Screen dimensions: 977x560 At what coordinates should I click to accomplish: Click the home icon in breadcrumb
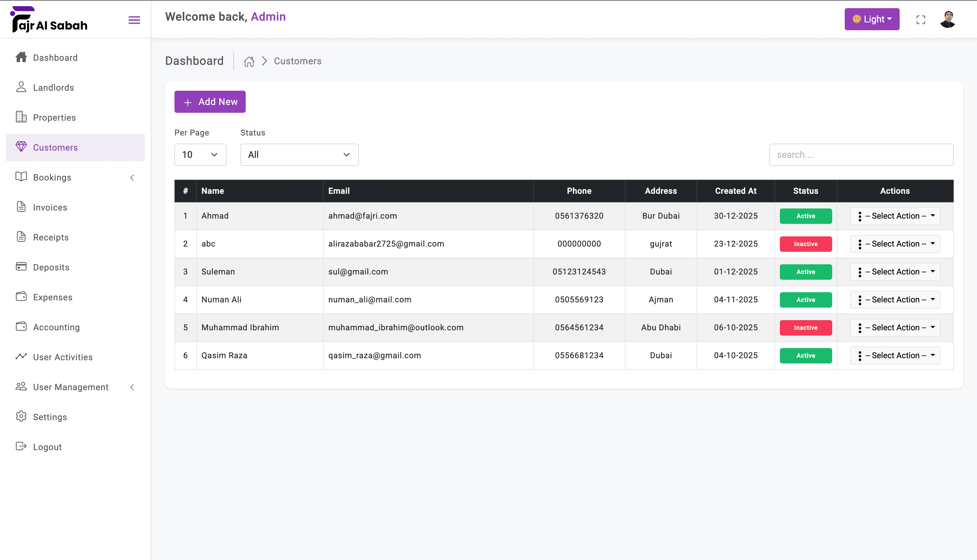249,61
